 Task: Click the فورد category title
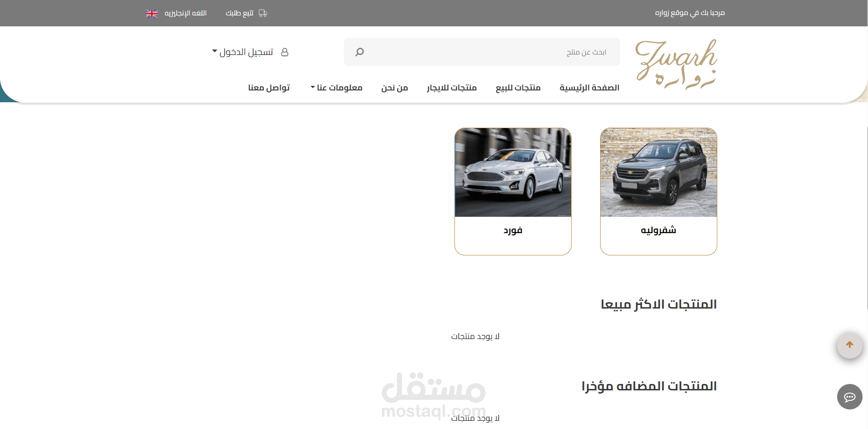tap(513, 230)
